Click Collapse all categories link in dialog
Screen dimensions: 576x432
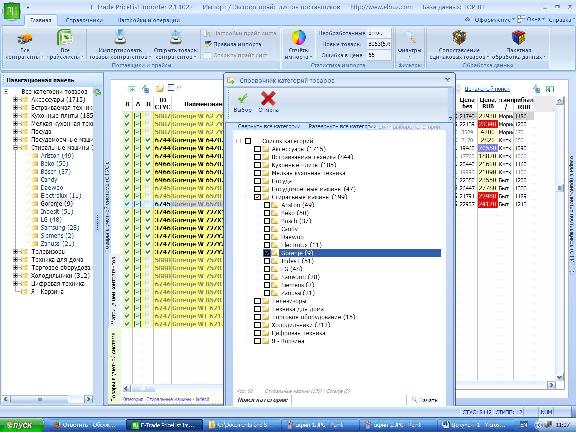point(269,126)
